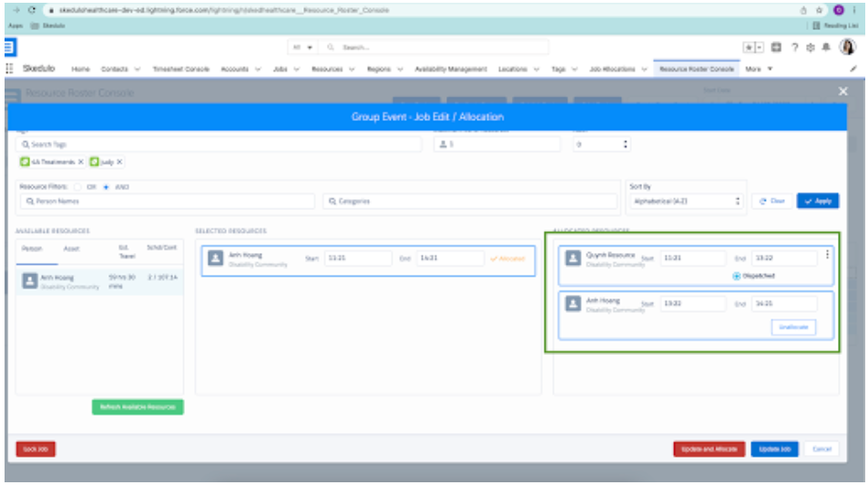Remove the AA Treatments tag
Viewport: 868px width, 485px height.
click(x=81, y=162)
